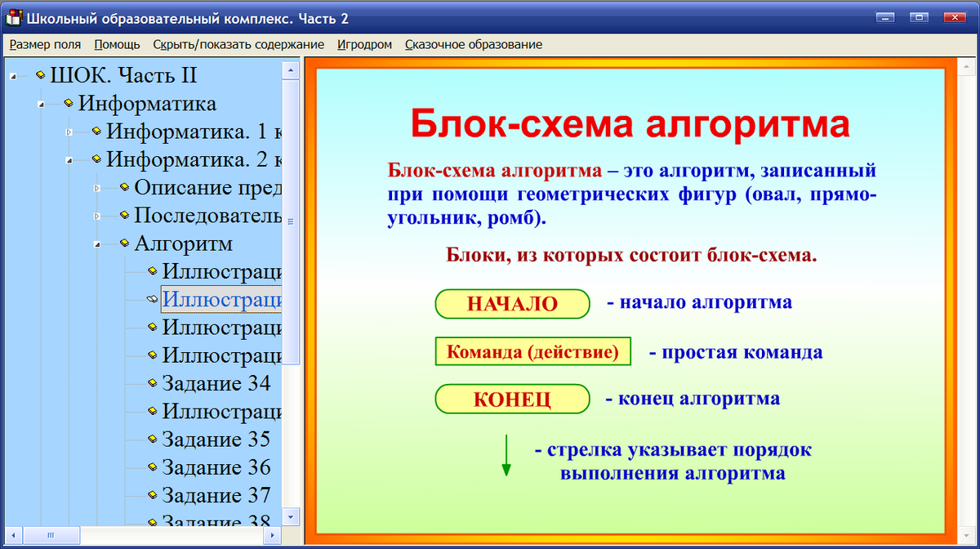
Task: Click the diamond icon beside "Информатика"
Action: click(x=67, y=103)
